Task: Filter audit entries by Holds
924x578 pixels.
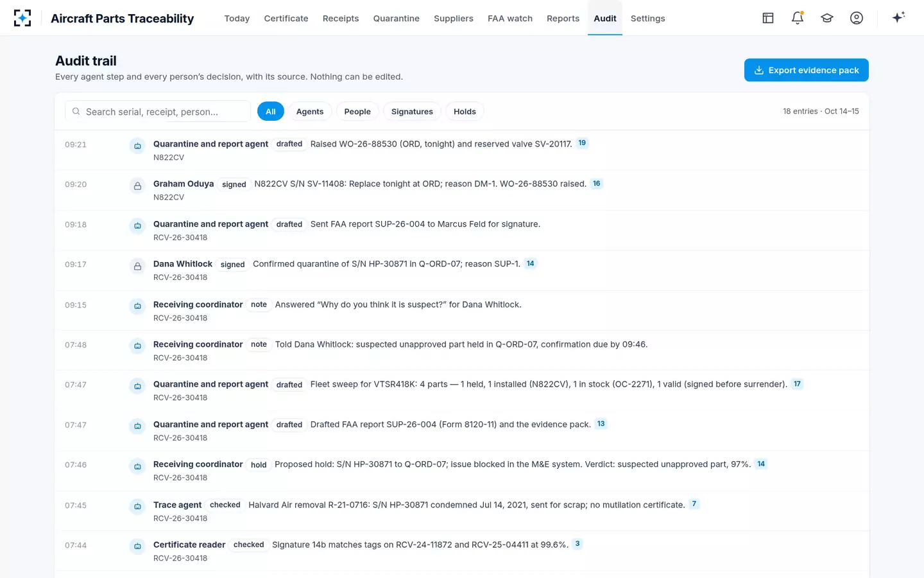Action: click(465, 111)
